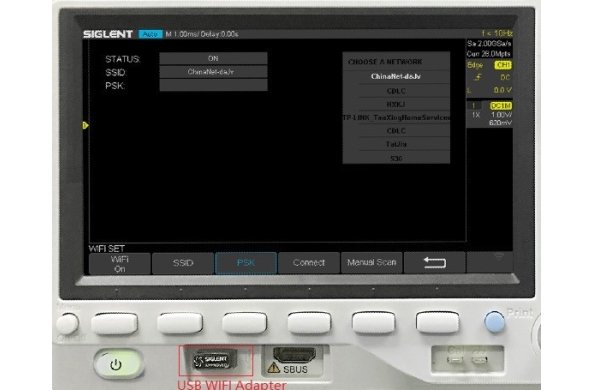Image resolution: width=600 pixels, height=390 pixels.
Task: Click the SSID field showing ChinaNet-daJv
Action: (x=213, y=72)
